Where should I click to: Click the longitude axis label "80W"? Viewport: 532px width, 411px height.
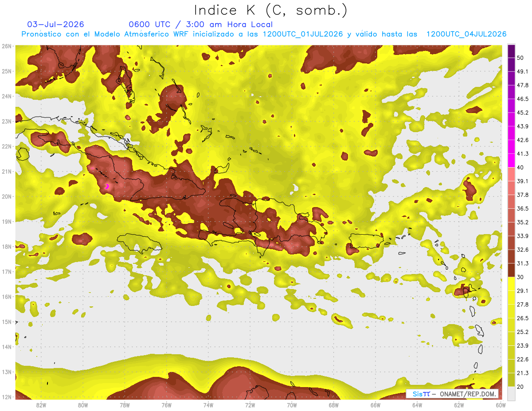[83, 405]
